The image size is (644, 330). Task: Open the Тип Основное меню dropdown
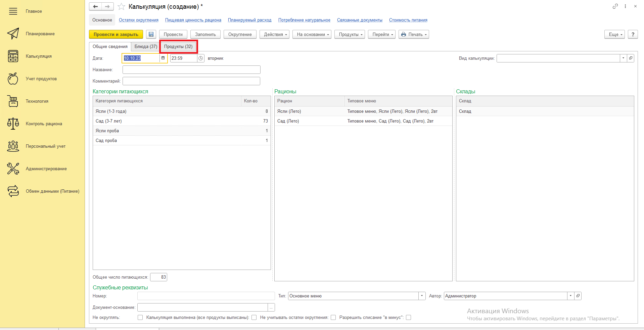[422, 296]
